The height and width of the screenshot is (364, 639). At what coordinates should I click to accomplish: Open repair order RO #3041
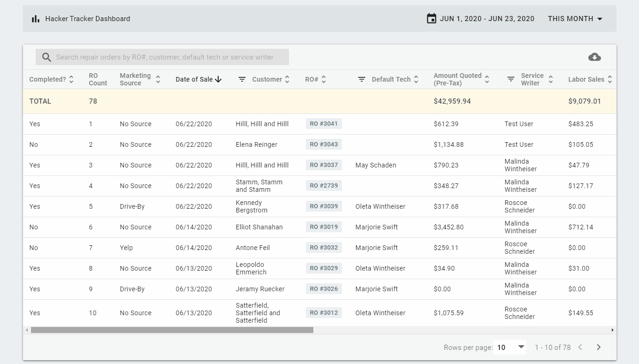point(324,124)
